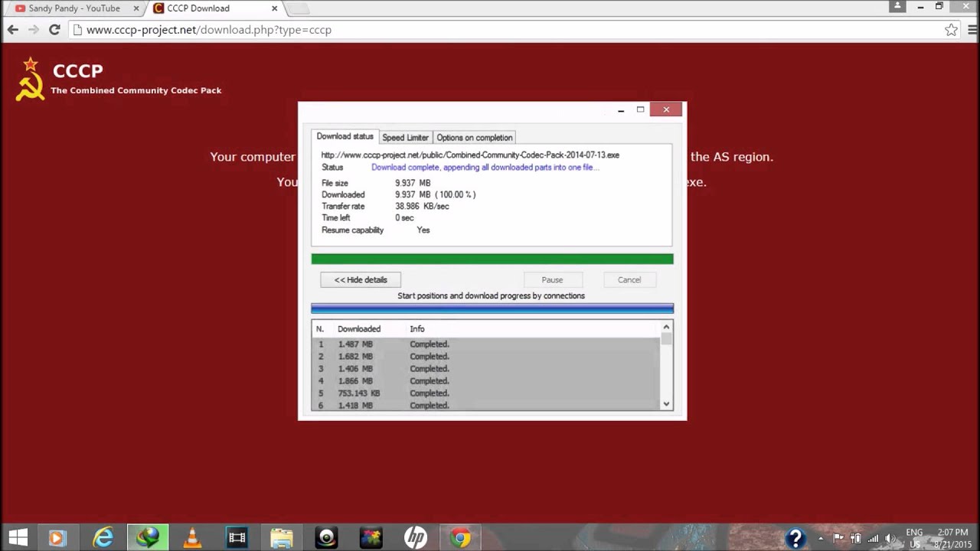Open the HP app in taskbar
Viewport: 980px width, 551px height.
pyautogui.click(x=416, y=538)
